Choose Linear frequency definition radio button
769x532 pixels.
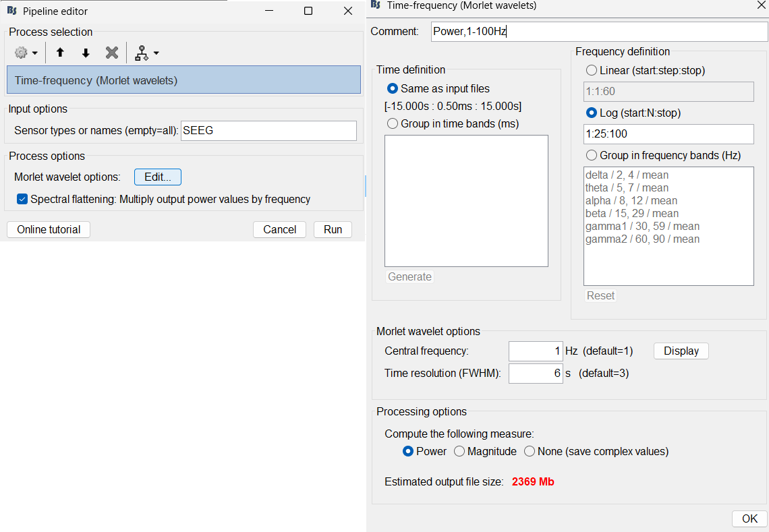pos(592,70)
